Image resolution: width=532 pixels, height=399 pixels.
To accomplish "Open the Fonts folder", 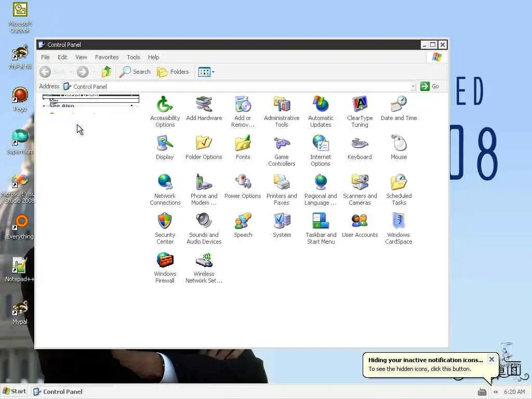I will click(x=243, y=147).
